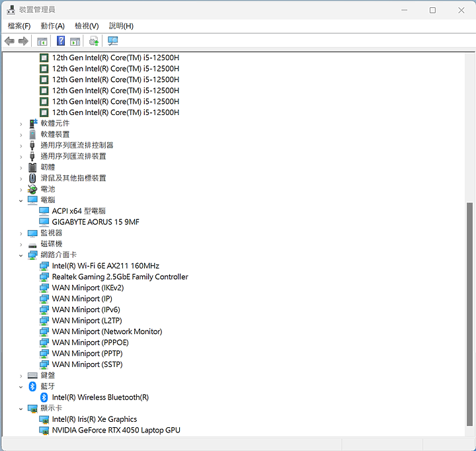Click the ACPI x64 型電腦 computer icon
Image resolution: width=476 pixels, height=451 pixels.
[44, 211]
